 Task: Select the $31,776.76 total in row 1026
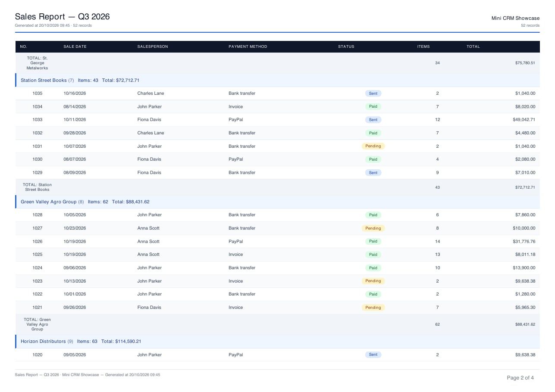(x=524, y=242)
